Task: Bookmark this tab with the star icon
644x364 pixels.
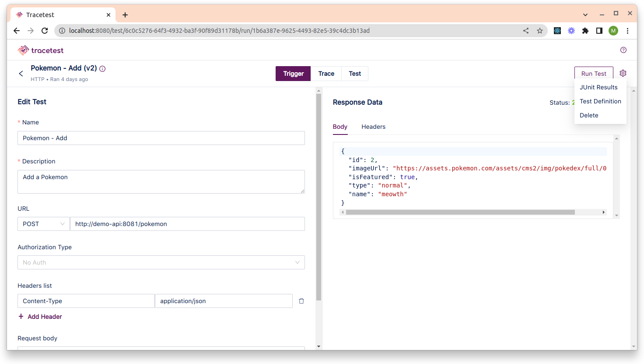Action: 540,31
